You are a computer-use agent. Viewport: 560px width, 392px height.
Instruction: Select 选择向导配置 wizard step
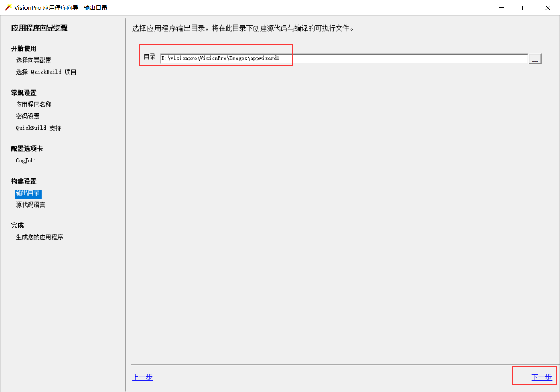[x=34, y=60]
